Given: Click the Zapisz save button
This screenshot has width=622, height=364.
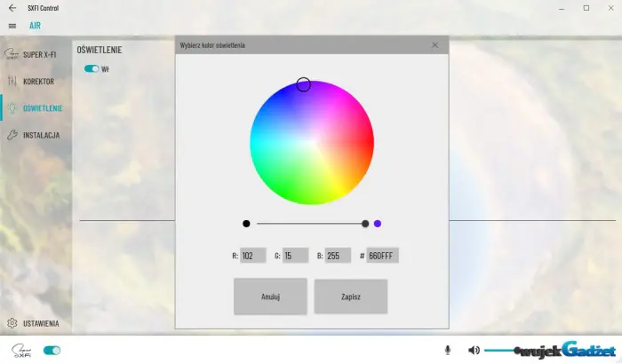Looking at the screenshot, I should 351,297.
